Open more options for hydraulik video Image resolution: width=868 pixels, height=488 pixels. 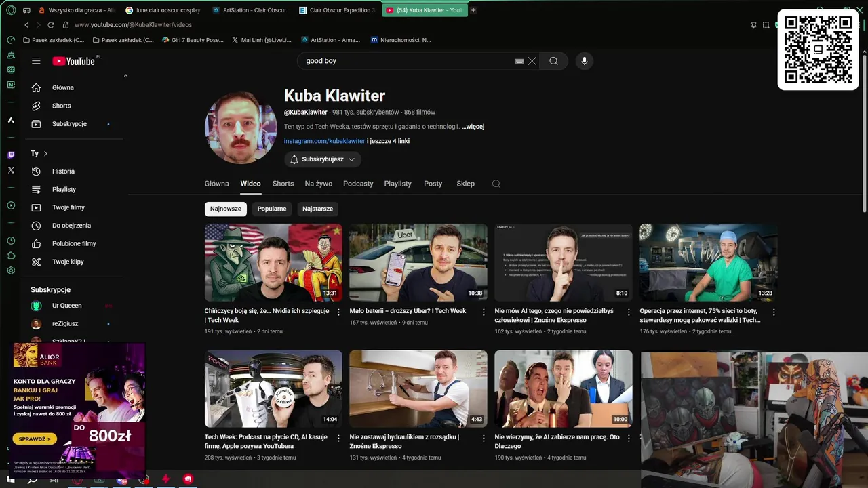484,439
